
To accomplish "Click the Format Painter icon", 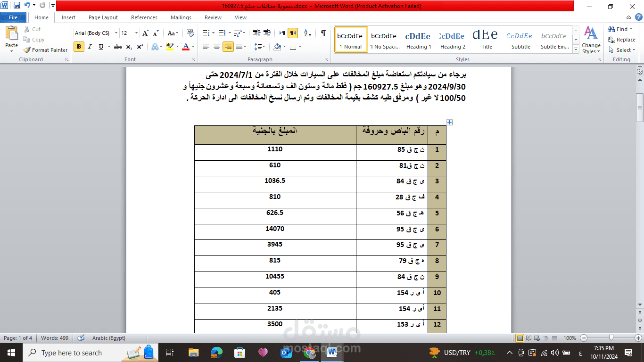I will [26, 50].
